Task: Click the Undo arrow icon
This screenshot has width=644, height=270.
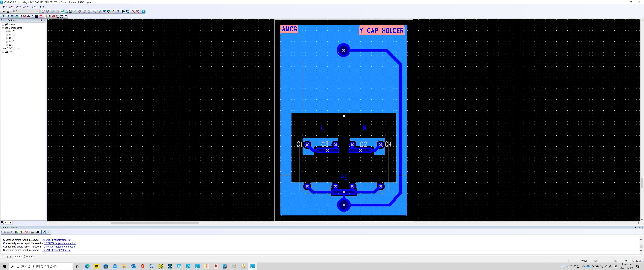Action: pos(85,11)
